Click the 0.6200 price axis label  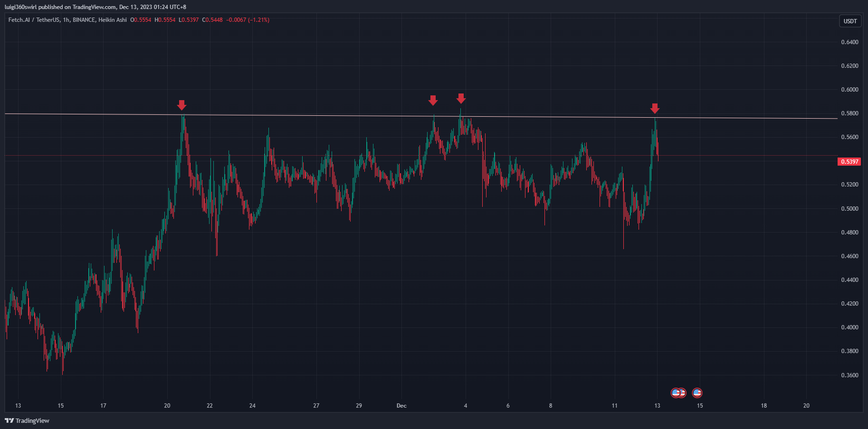[849, 66]
